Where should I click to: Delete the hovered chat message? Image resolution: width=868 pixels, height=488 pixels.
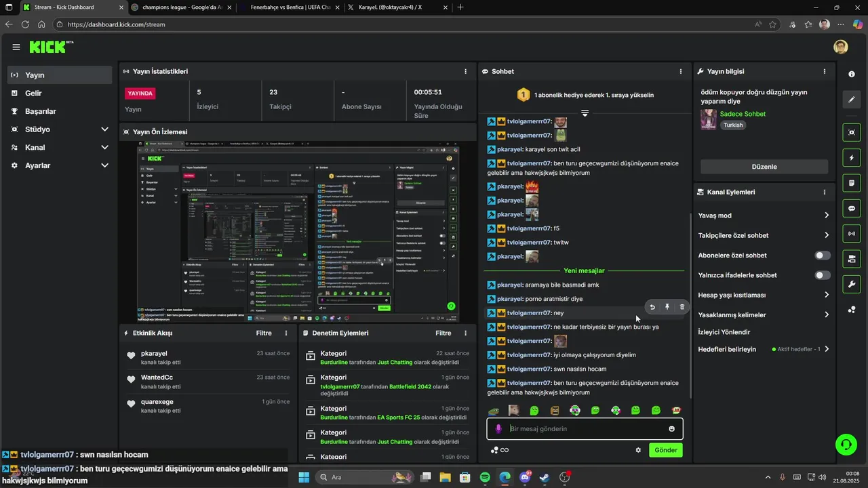click(x=682, y=307)
